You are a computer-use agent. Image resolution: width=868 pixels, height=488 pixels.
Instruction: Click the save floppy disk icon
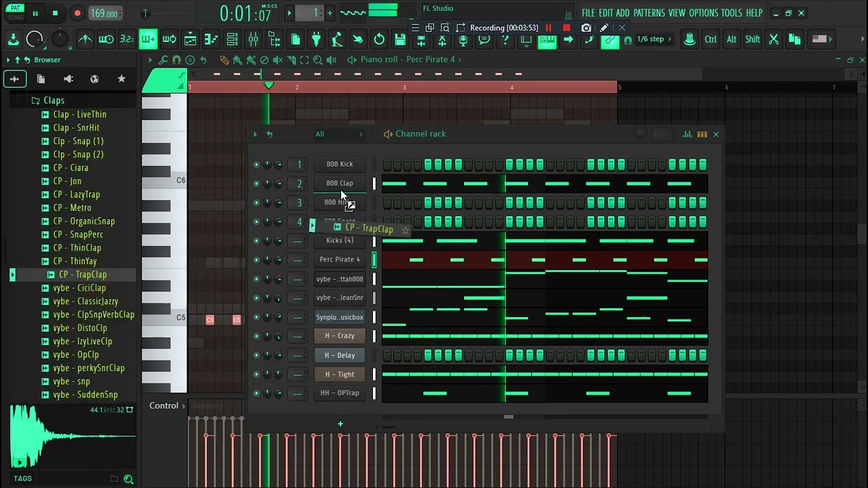pyautogui.click(x=400, y=39)
